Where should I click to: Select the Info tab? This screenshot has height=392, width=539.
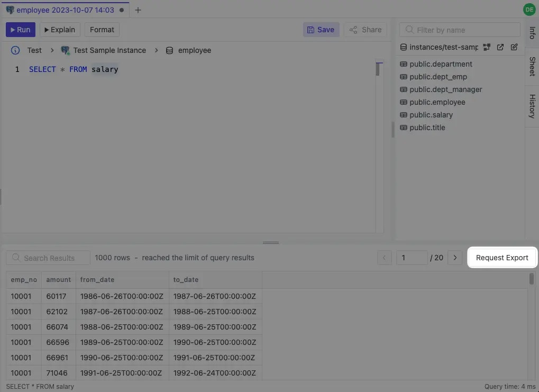point(532,33)
